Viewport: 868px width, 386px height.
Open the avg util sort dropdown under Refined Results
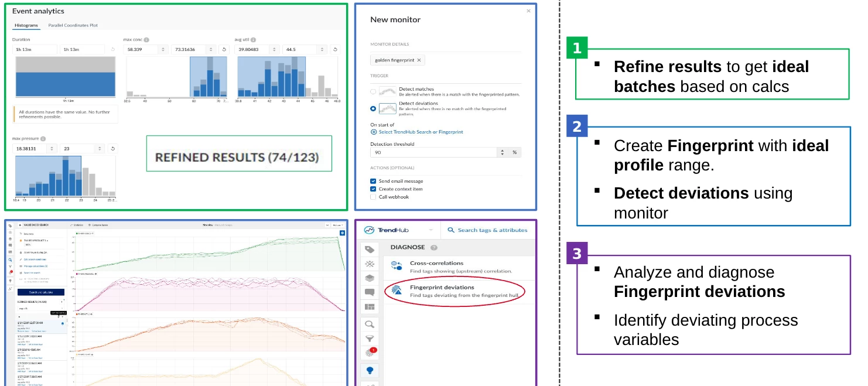[40, 308]
